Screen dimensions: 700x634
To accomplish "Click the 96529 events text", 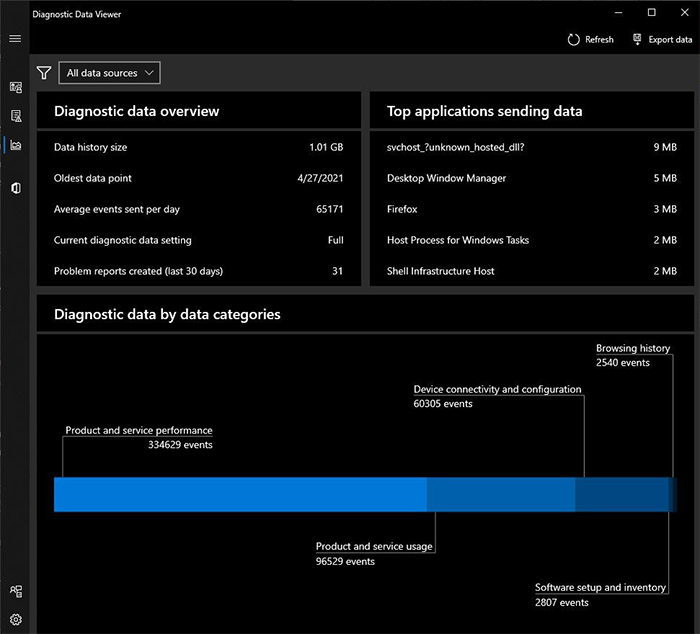I will point(345,561).
